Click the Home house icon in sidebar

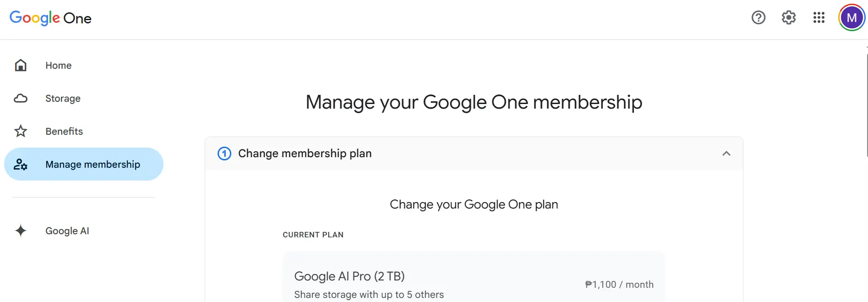pos(21,66)
